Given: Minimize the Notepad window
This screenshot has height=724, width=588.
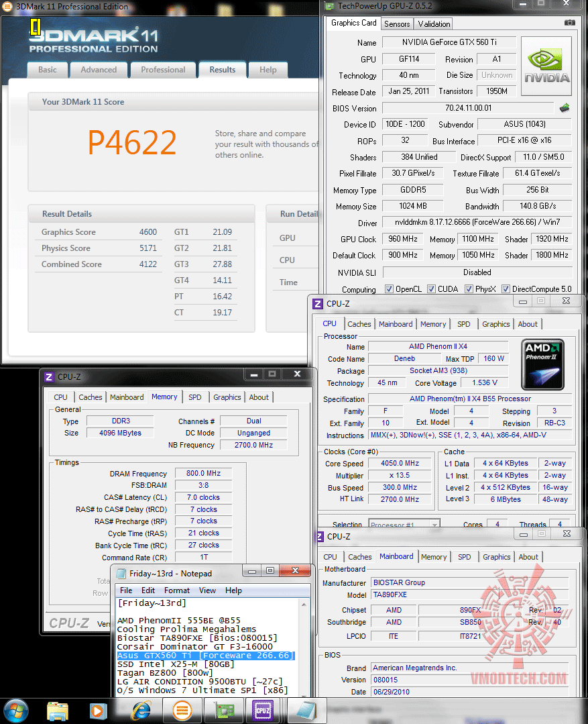Looking at the screenshot, I should tap(252, 571).
